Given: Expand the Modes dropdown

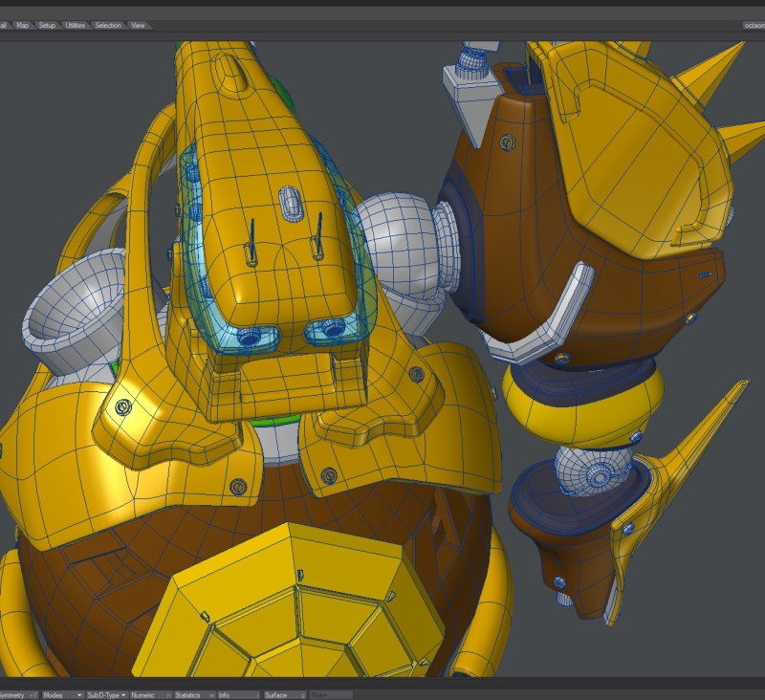Looking at the screenshot, I should pos(61,695).
